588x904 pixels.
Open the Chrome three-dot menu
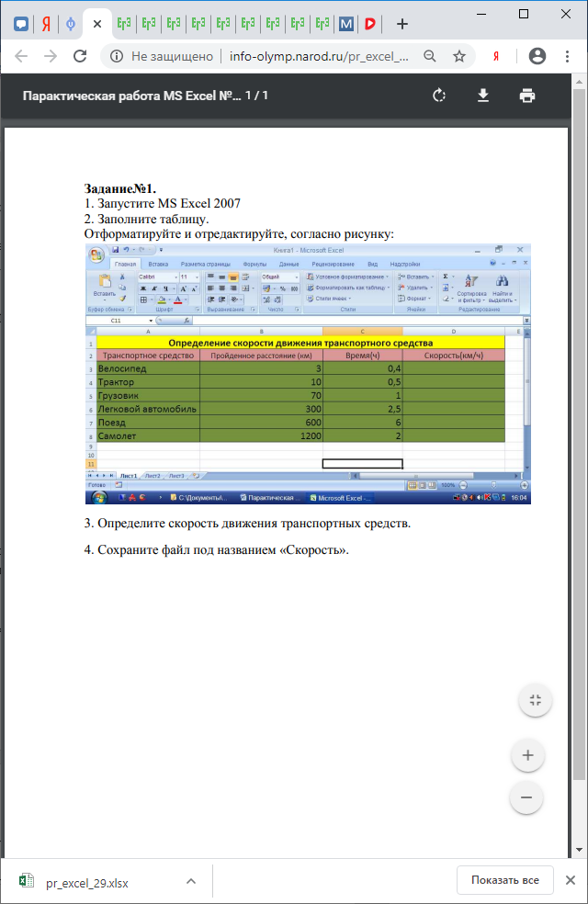567,56
